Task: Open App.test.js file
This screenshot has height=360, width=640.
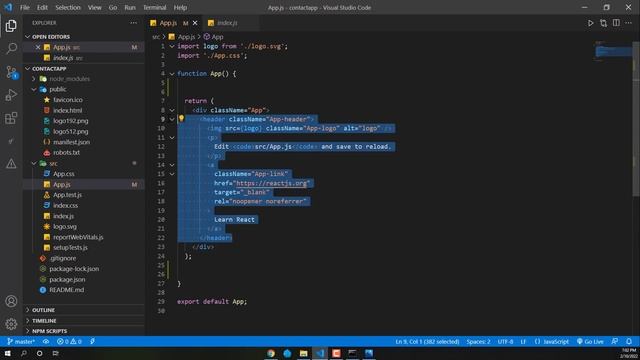Action: [67, 195]
